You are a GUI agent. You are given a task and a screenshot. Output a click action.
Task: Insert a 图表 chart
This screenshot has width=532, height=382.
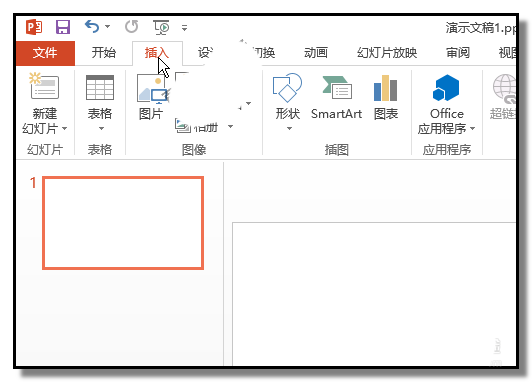[x=385, y=98]
